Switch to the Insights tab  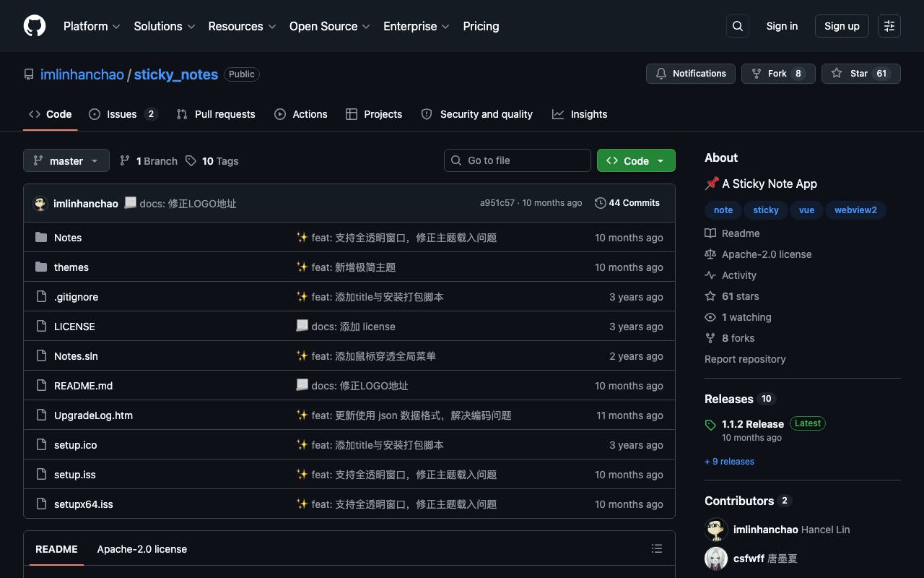pyautogui.click(x=580, y=114)
